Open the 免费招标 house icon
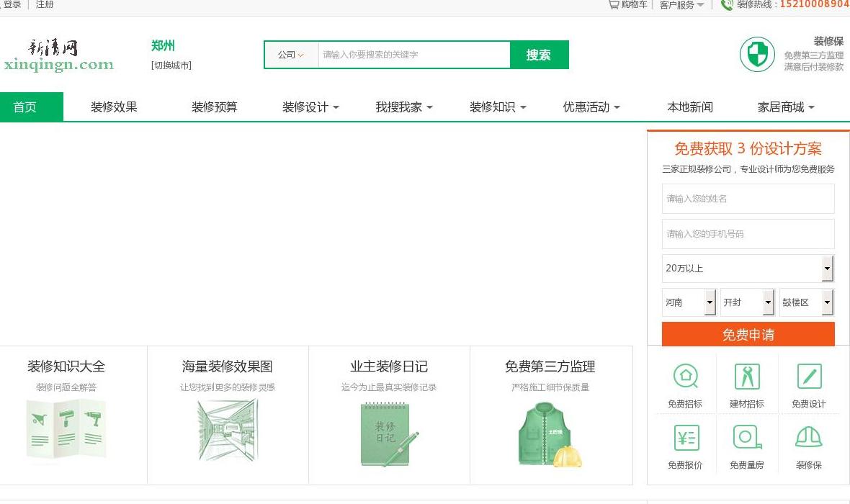Screen dimensions: 850x504 tap(685, 376)
